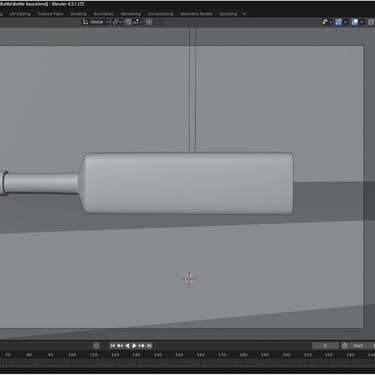The image size is (375, 375).
Task: Switch to the Animation workspace tab
Action: 104,14
